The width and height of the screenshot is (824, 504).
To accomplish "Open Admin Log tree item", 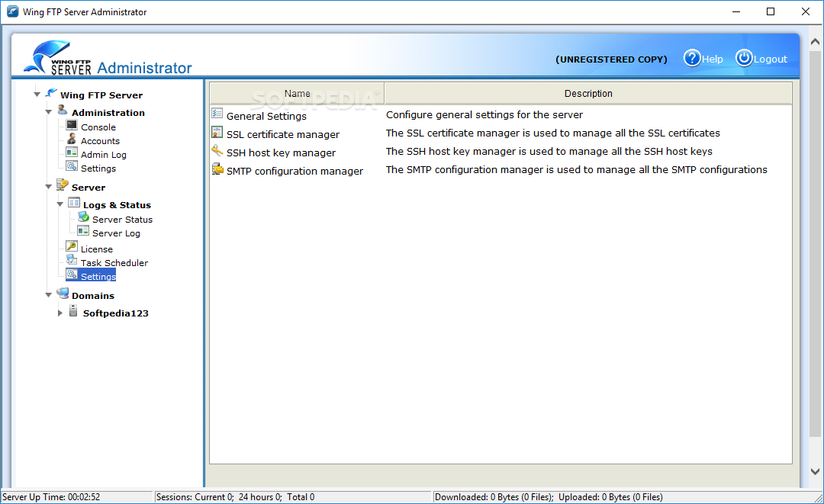I will (104, 154).
